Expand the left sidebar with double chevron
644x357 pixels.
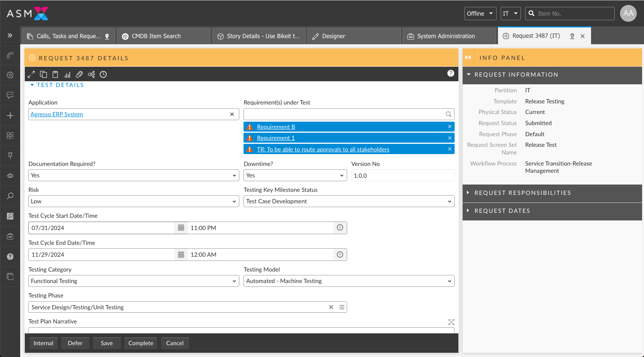coord(10,35)
